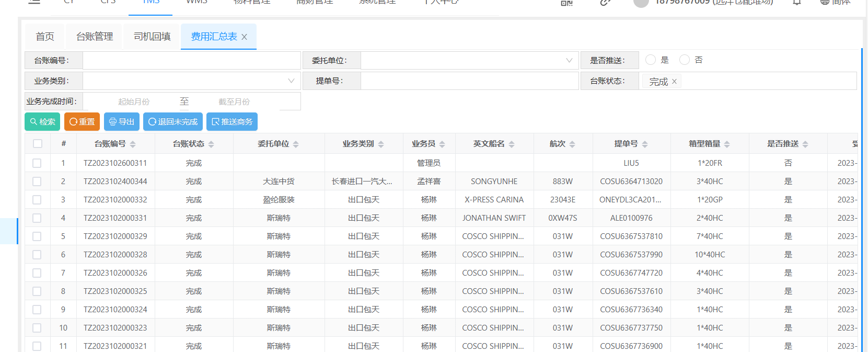Check the box for row TZ2023102600311
The width and height of the screenshot is (868, 352).
tap(37, 163)
